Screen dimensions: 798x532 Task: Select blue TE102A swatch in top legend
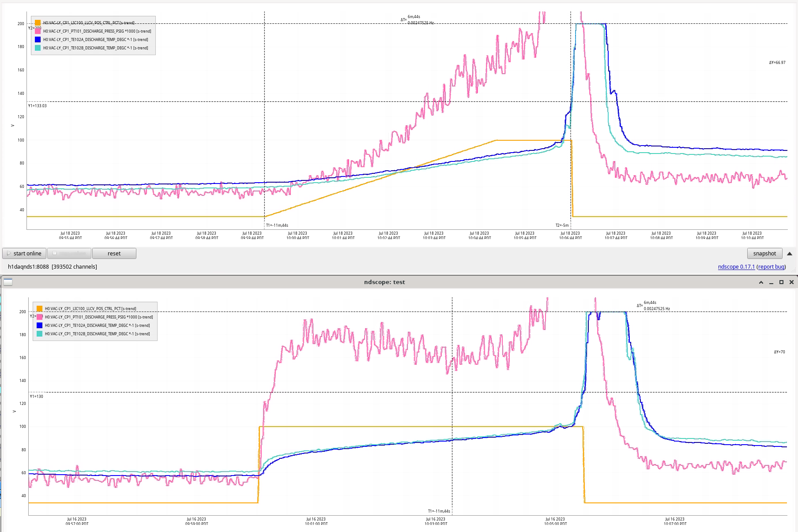38,40
